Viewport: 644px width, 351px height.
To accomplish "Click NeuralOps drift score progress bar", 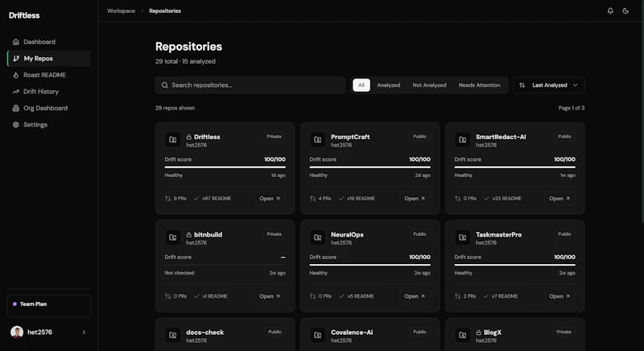I will tap(370, 265).
